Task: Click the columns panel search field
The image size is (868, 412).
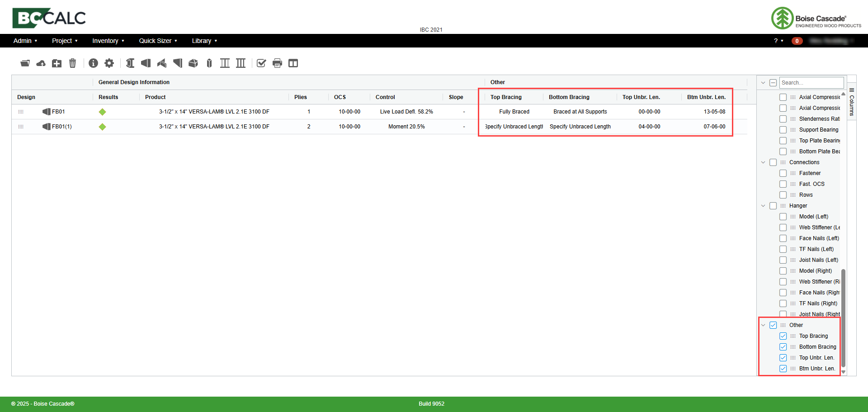Action: 811,83
